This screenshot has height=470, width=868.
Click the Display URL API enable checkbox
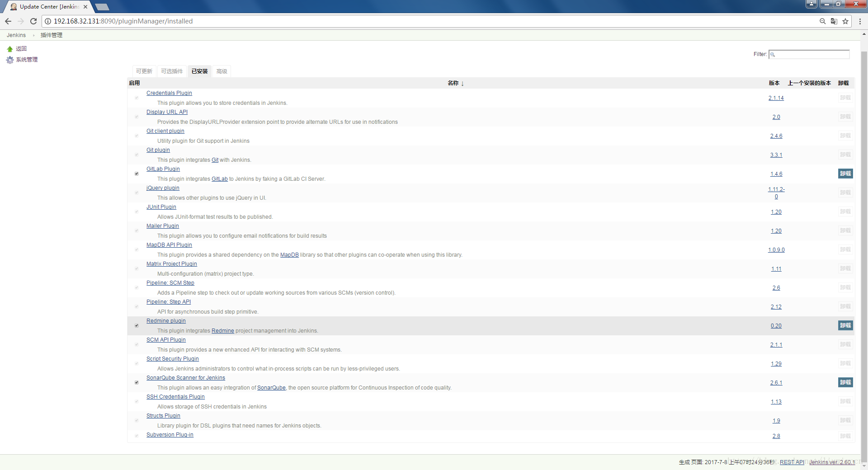[137, 117]
